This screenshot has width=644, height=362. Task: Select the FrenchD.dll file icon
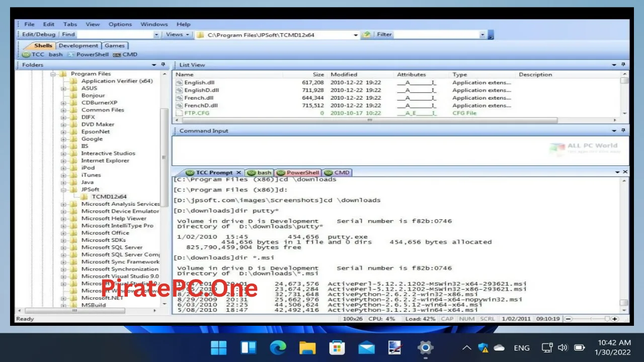(179, 106)
